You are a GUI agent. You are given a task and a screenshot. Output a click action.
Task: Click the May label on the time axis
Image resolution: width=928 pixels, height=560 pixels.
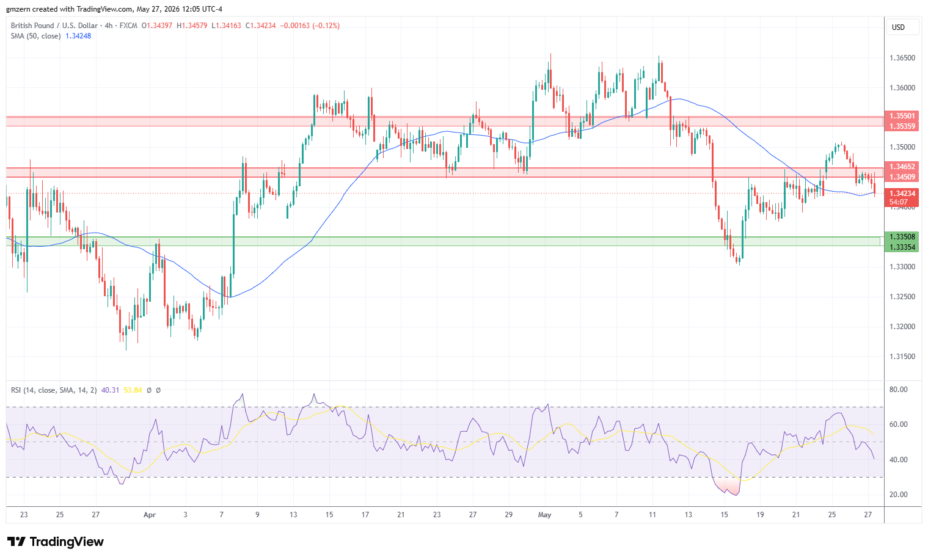pos(545,515)
